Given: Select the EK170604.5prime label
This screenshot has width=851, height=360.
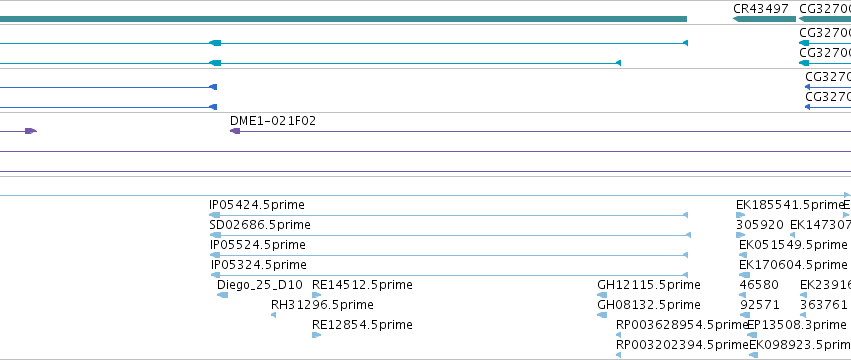Looking at the screenshot, I should [793, 265].
